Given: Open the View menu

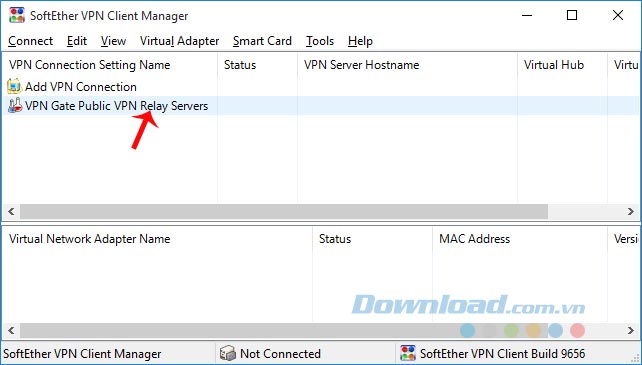Looking at the screenshot, I should pos(113,41).
